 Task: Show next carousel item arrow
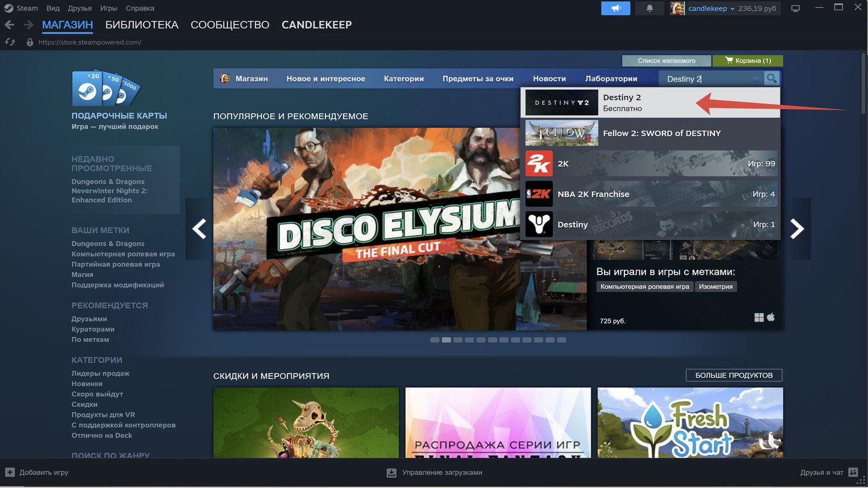click(x=797, y=229)
